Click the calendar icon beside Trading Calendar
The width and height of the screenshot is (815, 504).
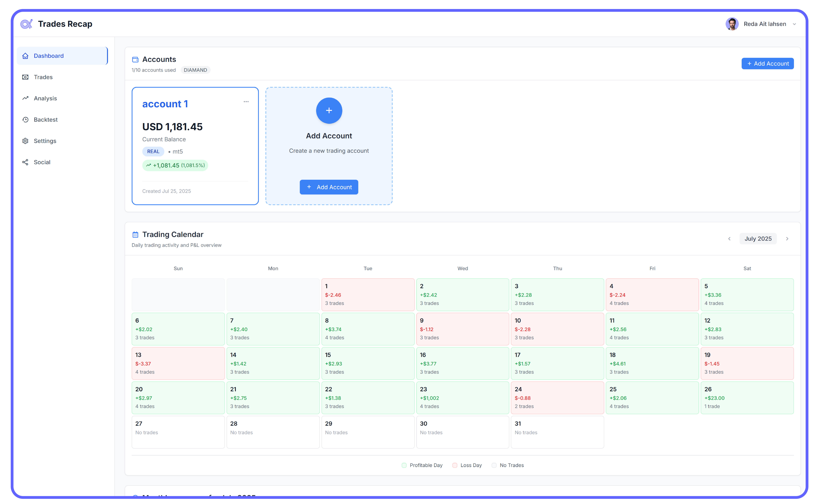coord(135,234)
